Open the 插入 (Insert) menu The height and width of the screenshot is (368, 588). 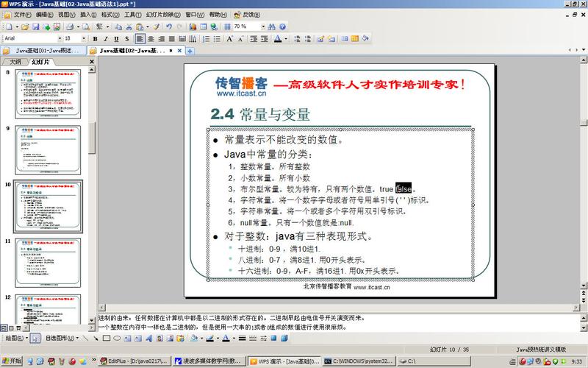(x=88, y=15)
